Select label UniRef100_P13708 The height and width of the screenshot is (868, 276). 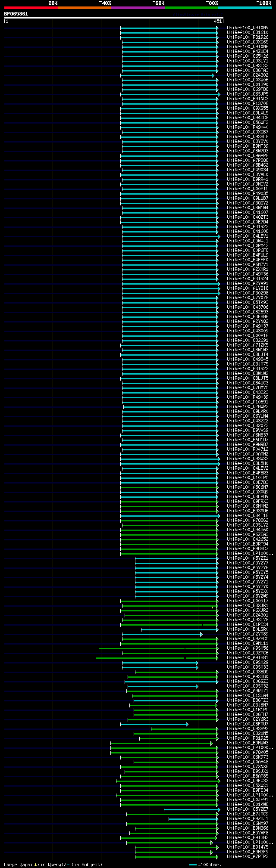tap(248, 104)
